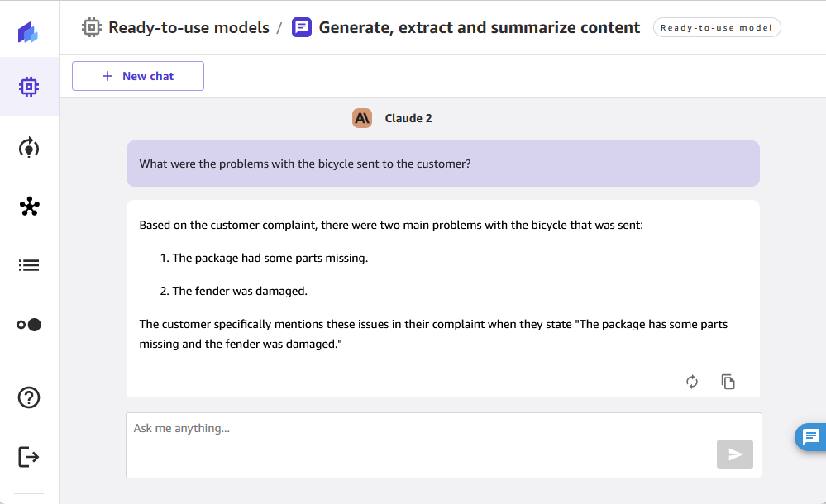The width and height of the screenshot is (826, 504).
Task: Click the Generate, extract and summarize content title
Action: (479, 27)
